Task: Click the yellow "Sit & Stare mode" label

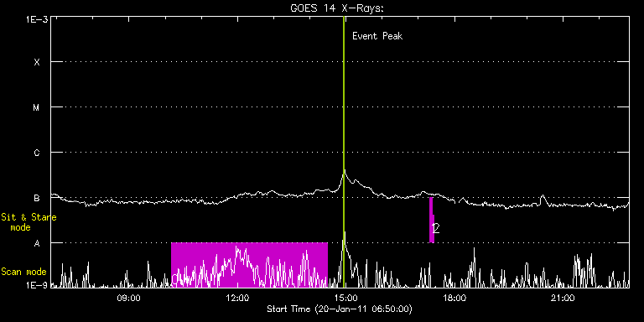Action: click(29, 221)
